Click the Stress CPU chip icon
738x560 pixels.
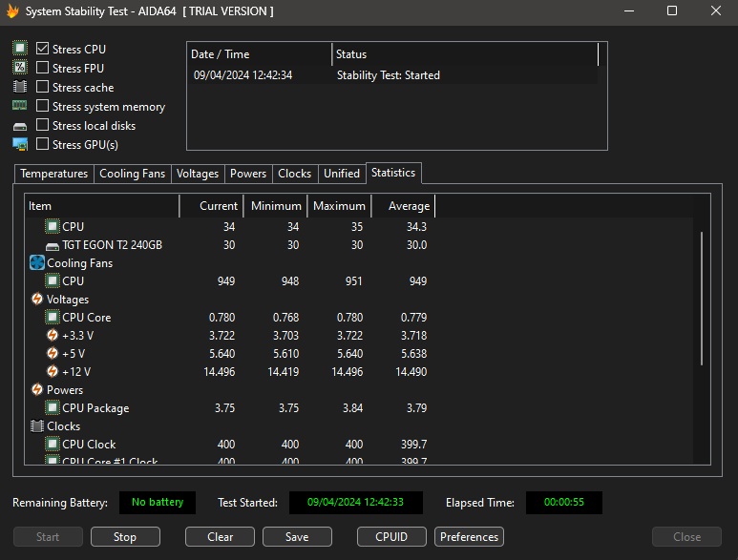(20, 49)
